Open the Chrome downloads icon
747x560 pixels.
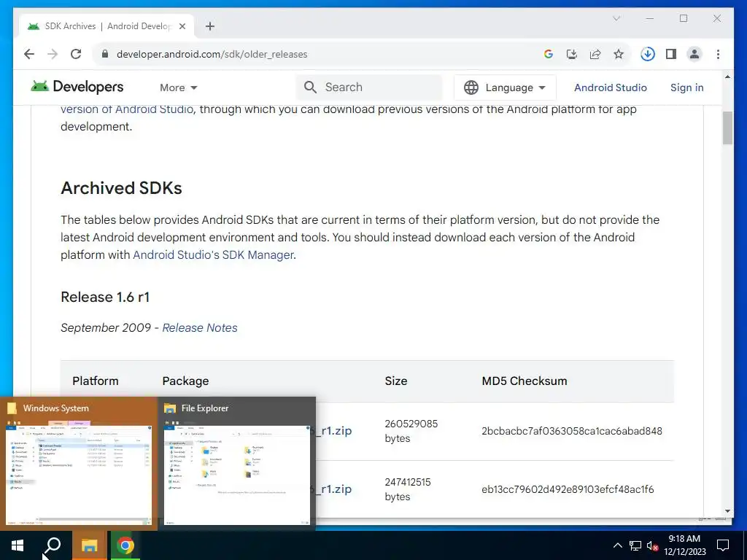point(648,54)
